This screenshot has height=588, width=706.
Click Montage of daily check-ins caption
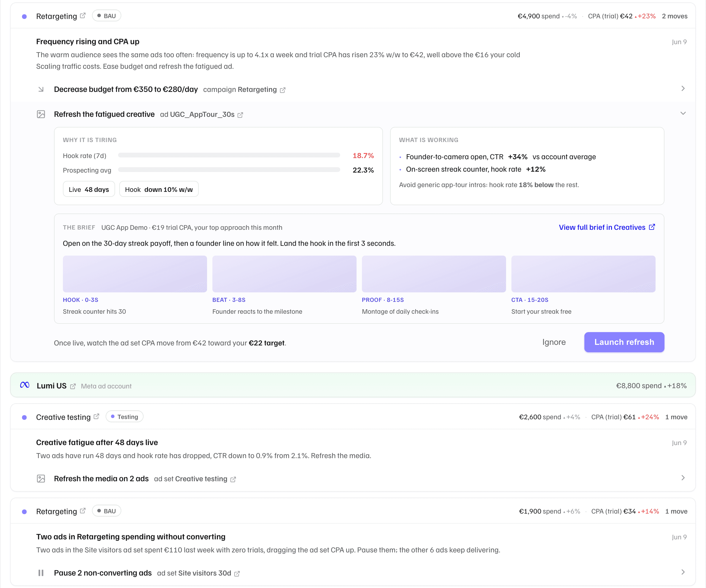pos(400,311)
